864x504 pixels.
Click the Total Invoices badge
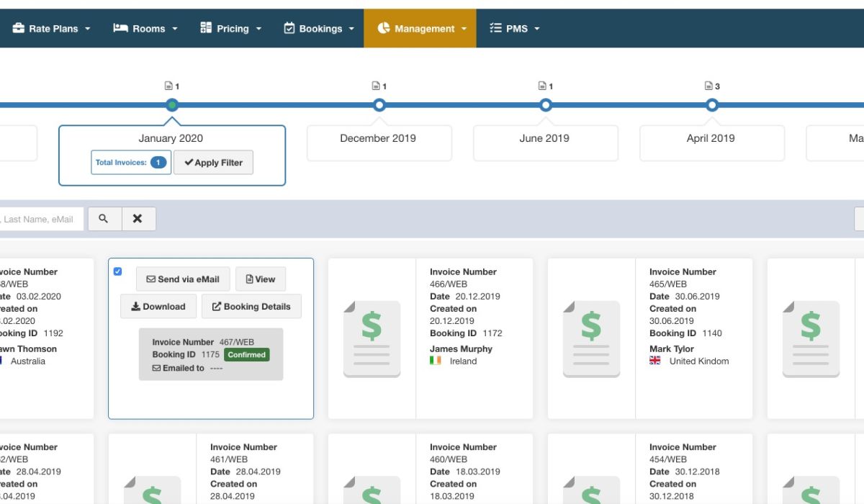pos(131,163)
